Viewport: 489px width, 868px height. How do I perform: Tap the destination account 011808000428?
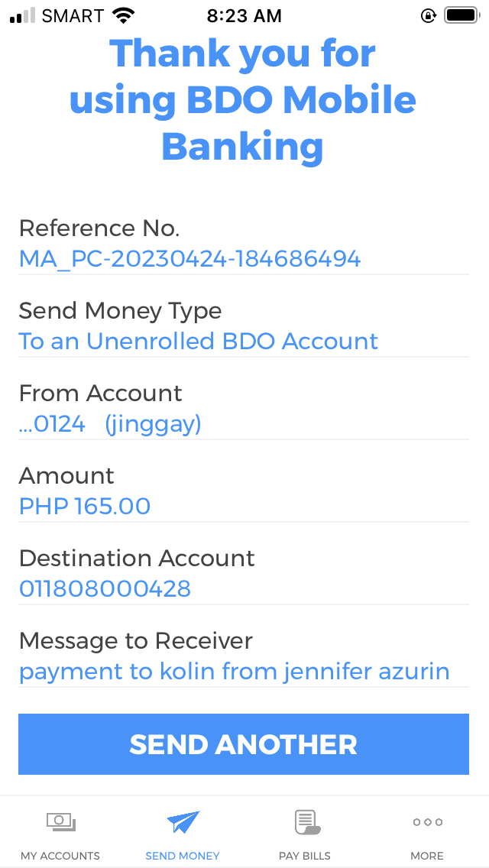coord(105,589)
